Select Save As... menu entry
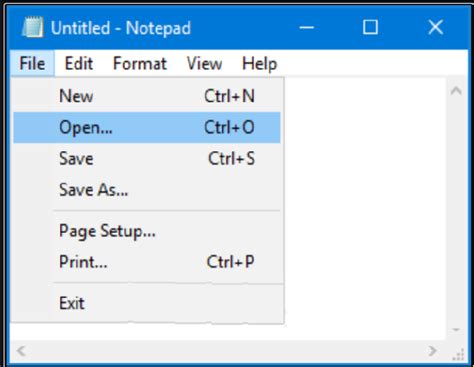This screenshot has height=367, width=474. pyautogui.click(x=147, y=190)
